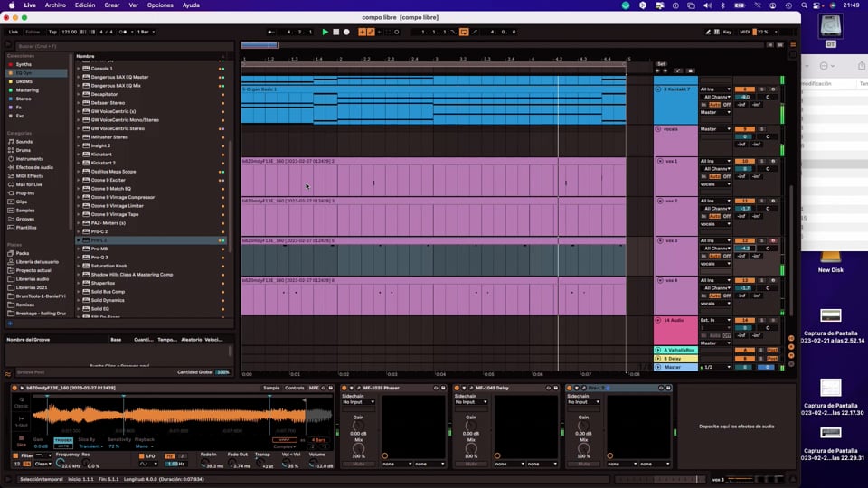This screenshot has width=868, height=488.
Task: Toggle the Link button
Action: 14,33
